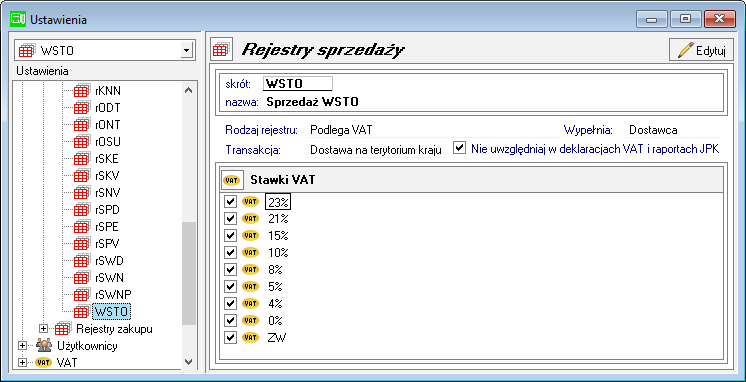Open the WSTO dropdown at the top left
This screenshot has height=382, width=746.
[187, 50]
